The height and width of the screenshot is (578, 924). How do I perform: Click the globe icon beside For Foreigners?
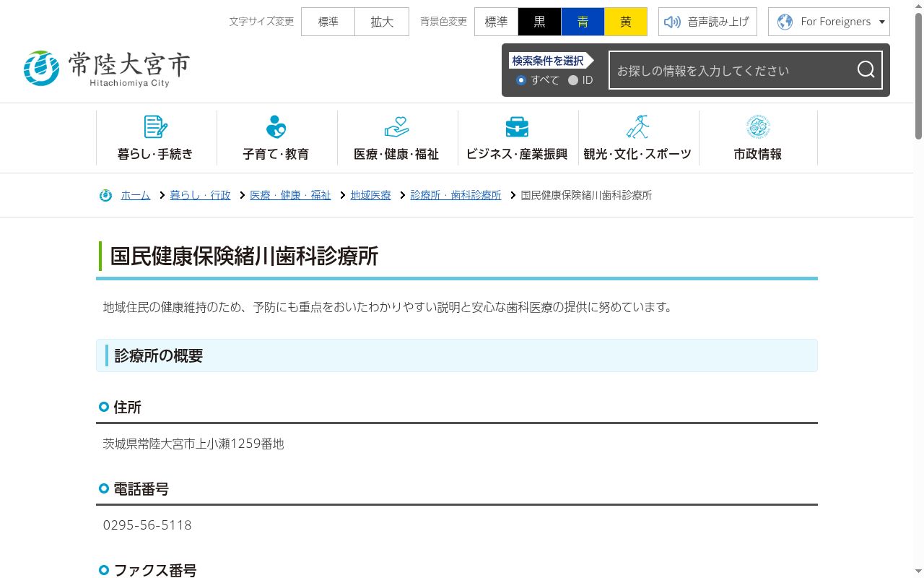tap(785, 22)
